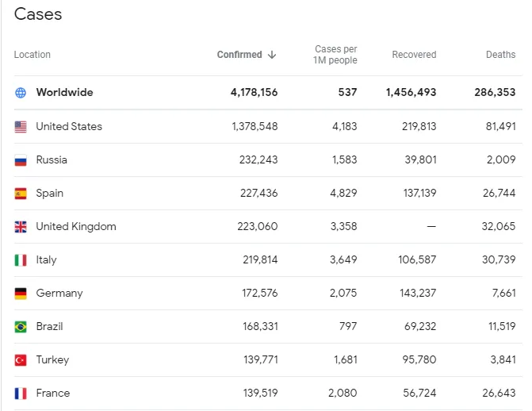532x411 pixels.
Task: Select the Turkey row label
Action: click(52, 359)
